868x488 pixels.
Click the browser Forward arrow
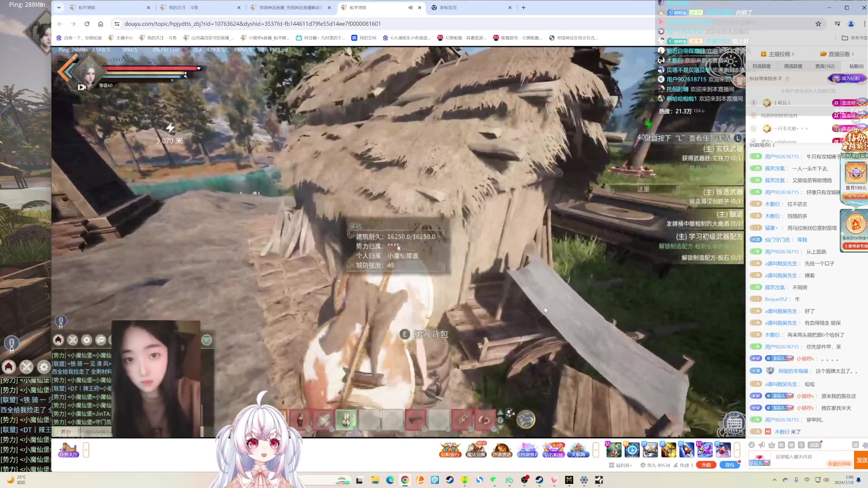pos(73,24)
